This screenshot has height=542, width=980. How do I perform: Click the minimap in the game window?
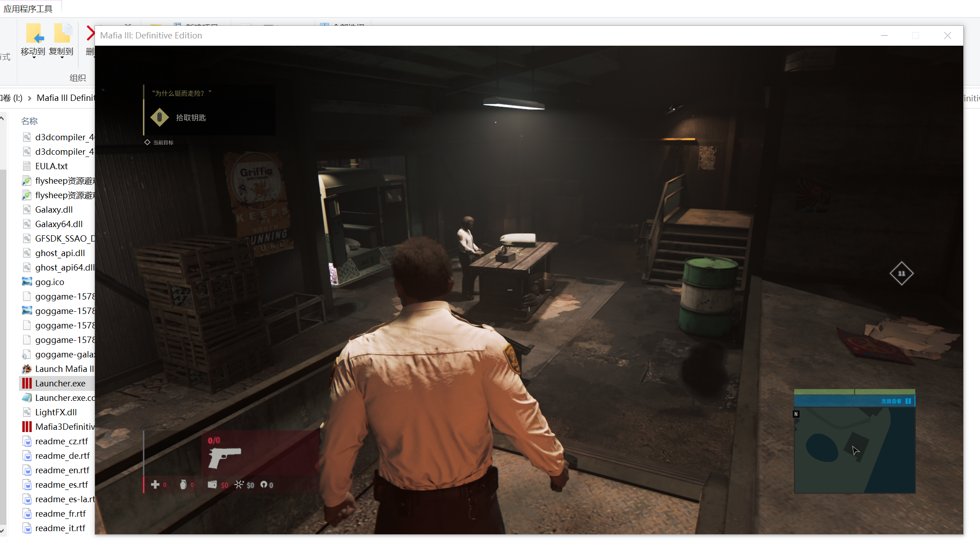click(x=855, y=450)
